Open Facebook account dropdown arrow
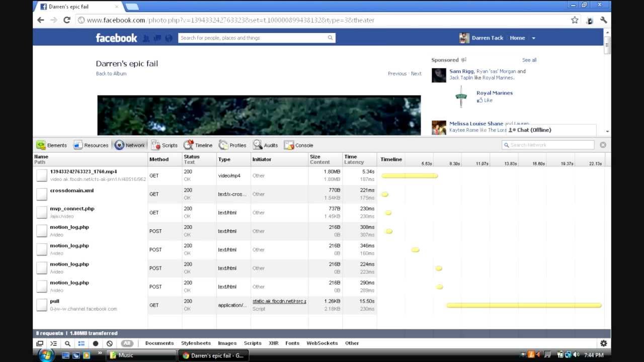Viewport: 644px width, 362px height. tap(533, 38)
